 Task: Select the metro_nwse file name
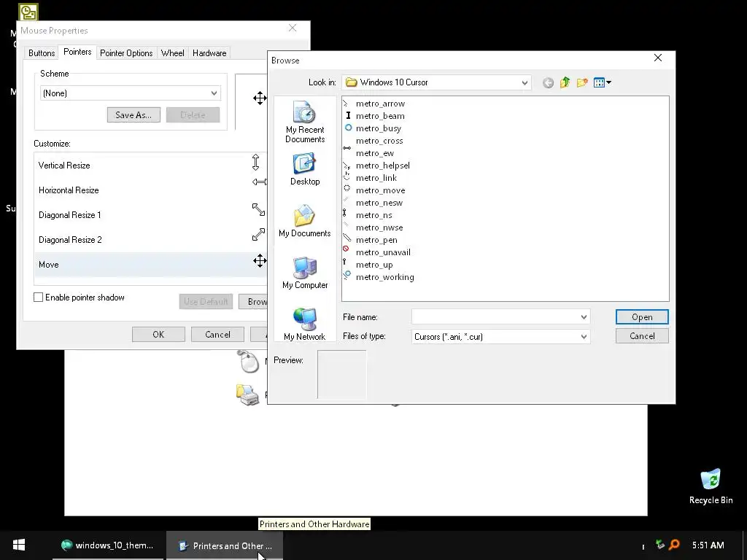[379, 227]
